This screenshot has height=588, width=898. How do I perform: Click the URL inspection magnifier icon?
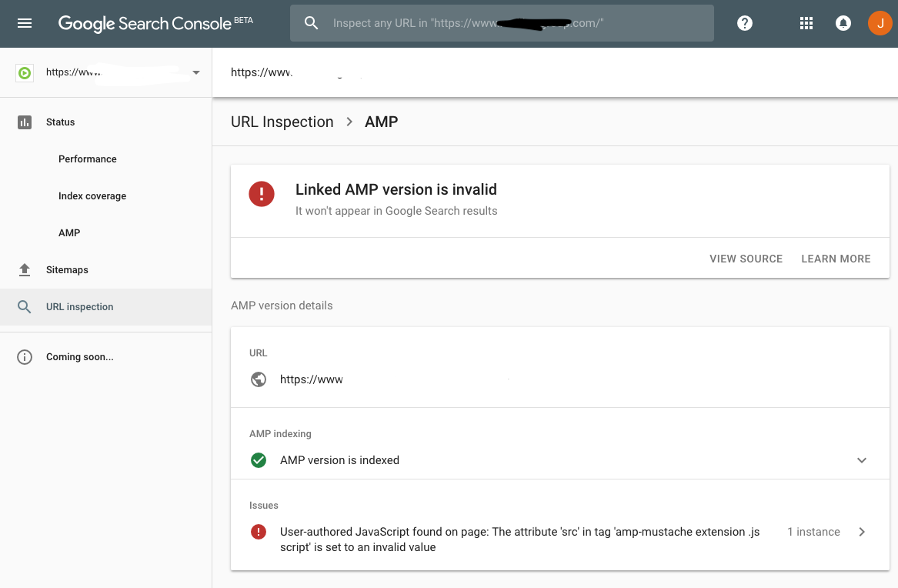[x=24, y=307]
